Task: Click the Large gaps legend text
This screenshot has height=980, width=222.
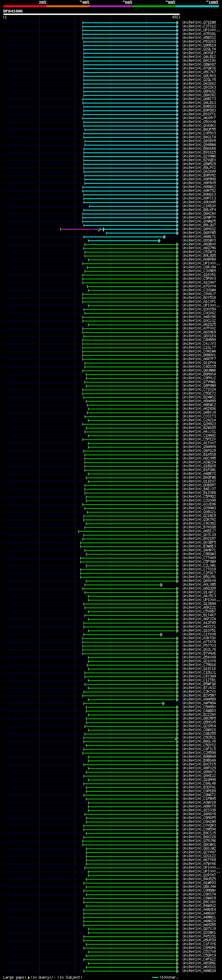Action: [x=43, y=977]
